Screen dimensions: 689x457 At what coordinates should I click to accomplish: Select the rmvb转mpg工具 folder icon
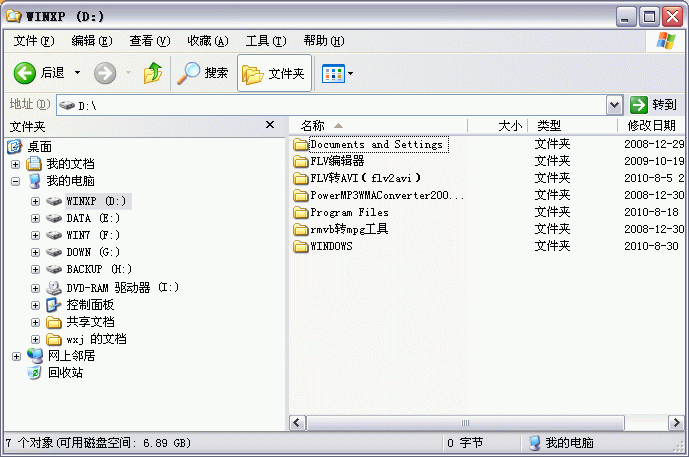tap(301, 229)
